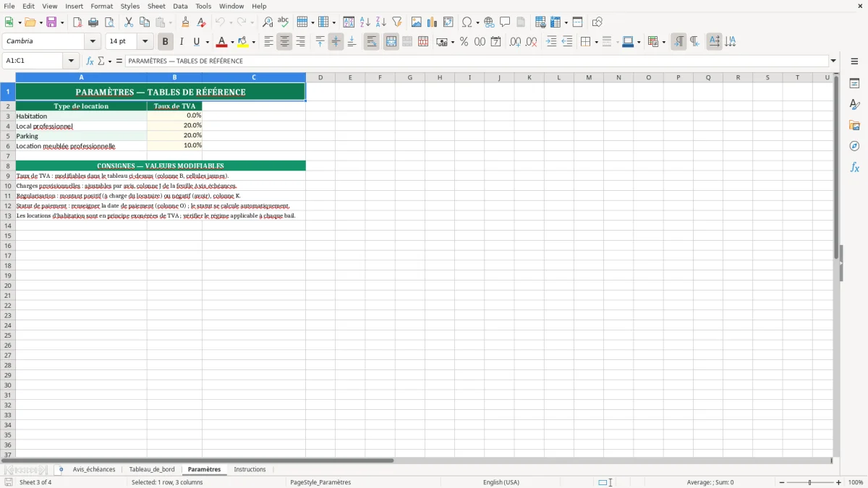Click the 100% zoom level
The height and width of the screenshot is (488, 868).
[856, 482]
